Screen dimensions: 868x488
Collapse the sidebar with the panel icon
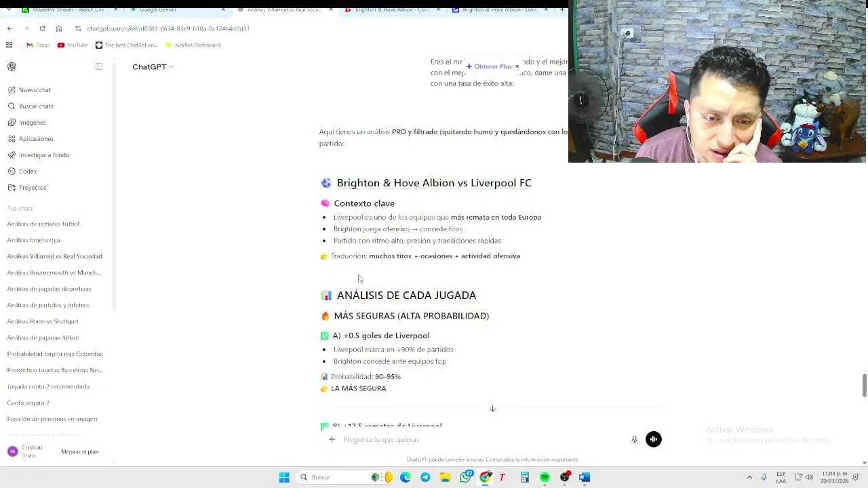point(99,66)
